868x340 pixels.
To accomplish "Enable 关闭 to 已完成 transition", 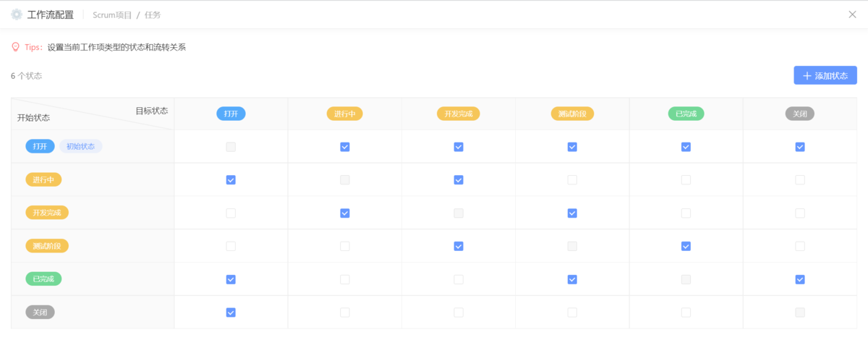I will coord(686,313).
